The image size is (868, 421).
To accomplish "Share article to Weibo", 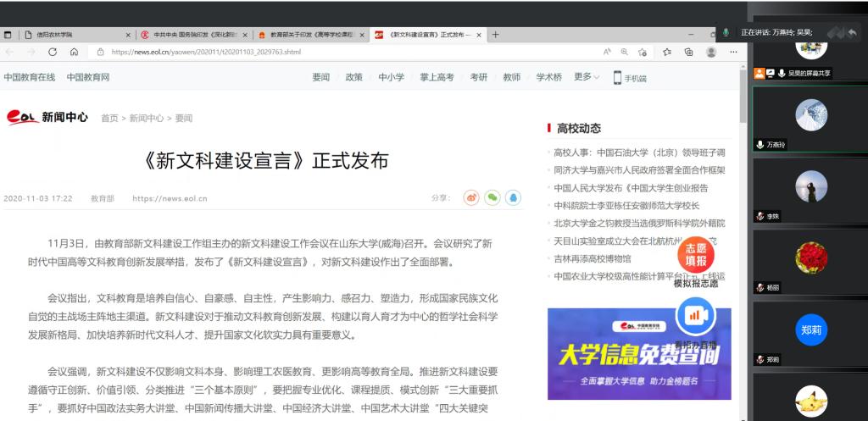I will [471, 198].
